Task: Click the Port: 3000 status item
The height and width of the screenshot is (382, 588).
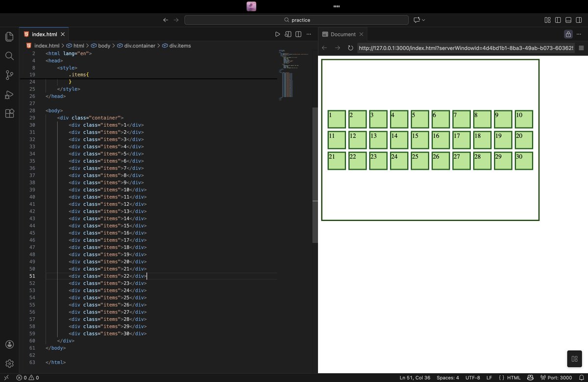Action: [x=556, y=378]
